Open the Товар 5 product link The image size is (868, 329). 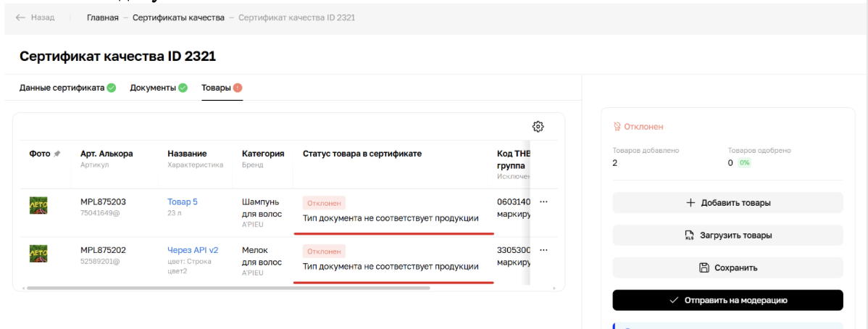[182, 201]
